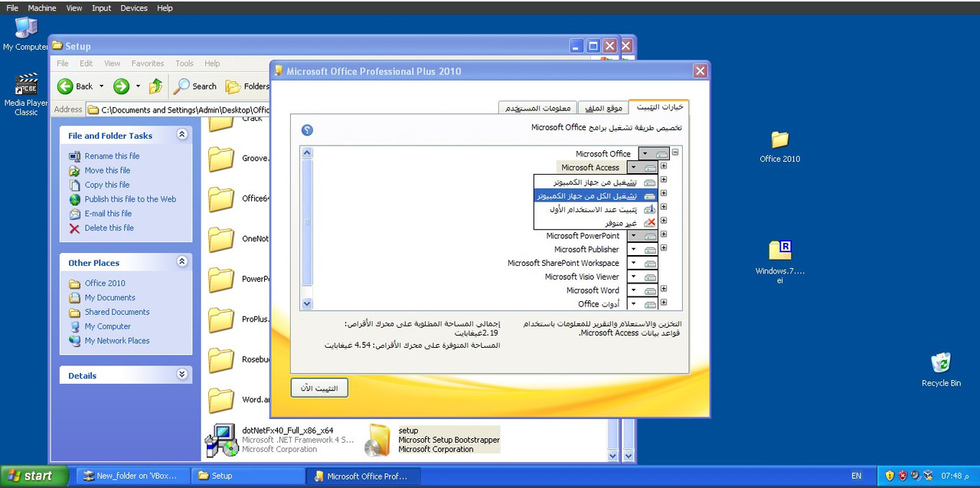Select the ProPlus folder in Setup window

tap(239, 319)
